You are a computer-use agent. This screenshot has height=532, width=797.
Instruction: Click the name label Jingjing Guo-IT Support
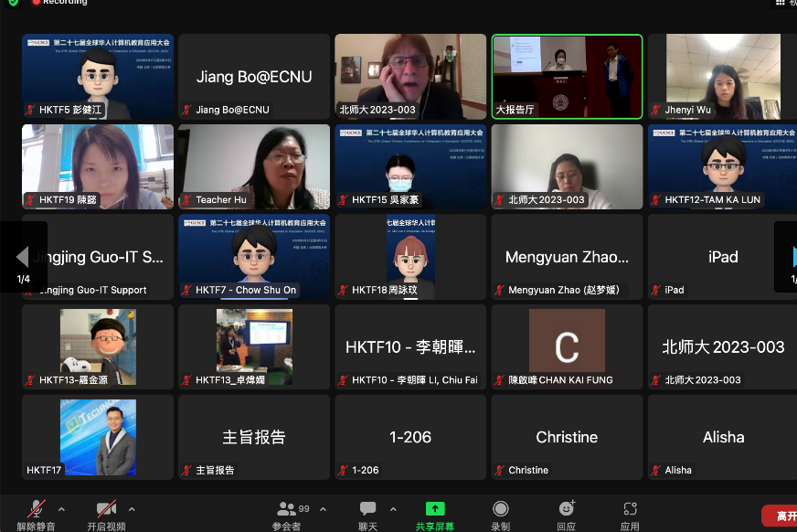point(93,290)
